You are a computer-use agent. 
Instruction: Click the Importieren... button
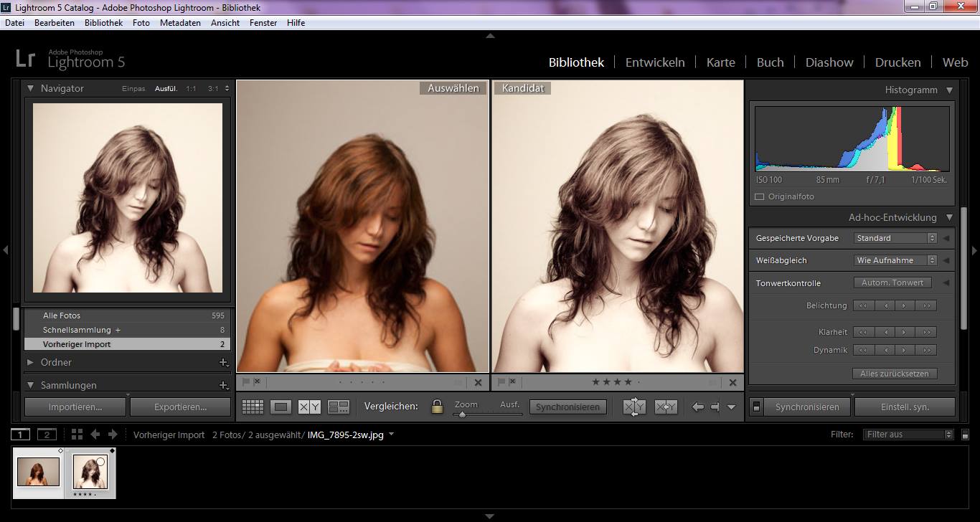(75, 407)
